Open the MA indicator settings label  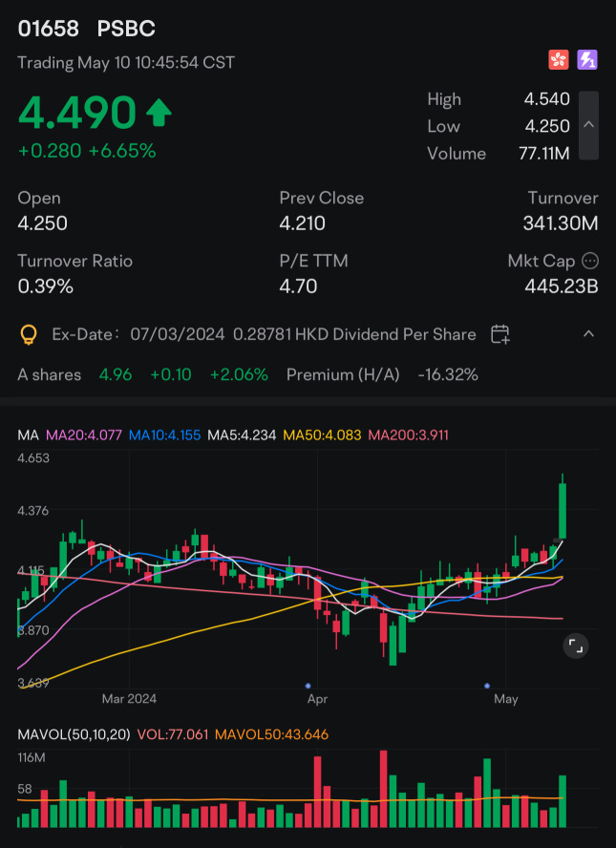(28, 435)
